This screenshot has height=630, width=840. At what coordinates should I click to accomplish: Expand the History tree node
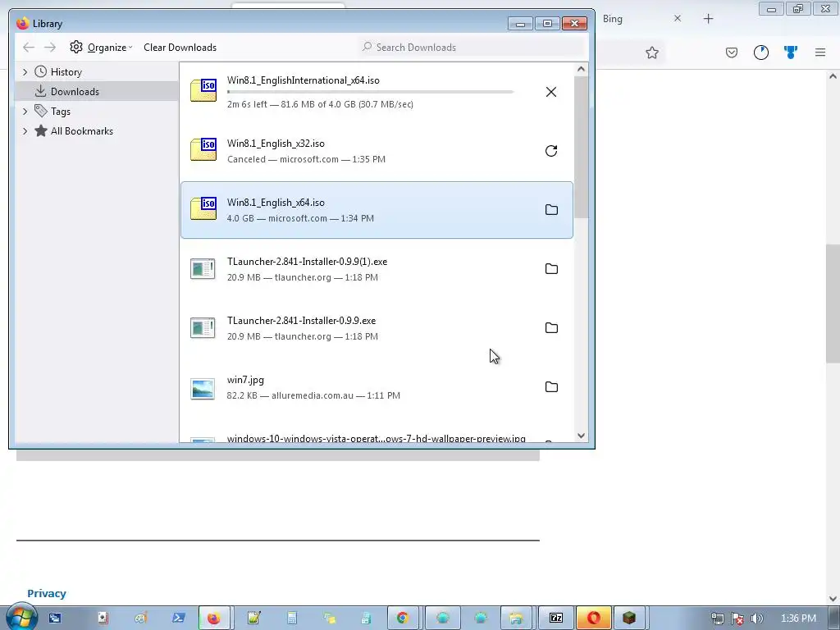(25, 72)
